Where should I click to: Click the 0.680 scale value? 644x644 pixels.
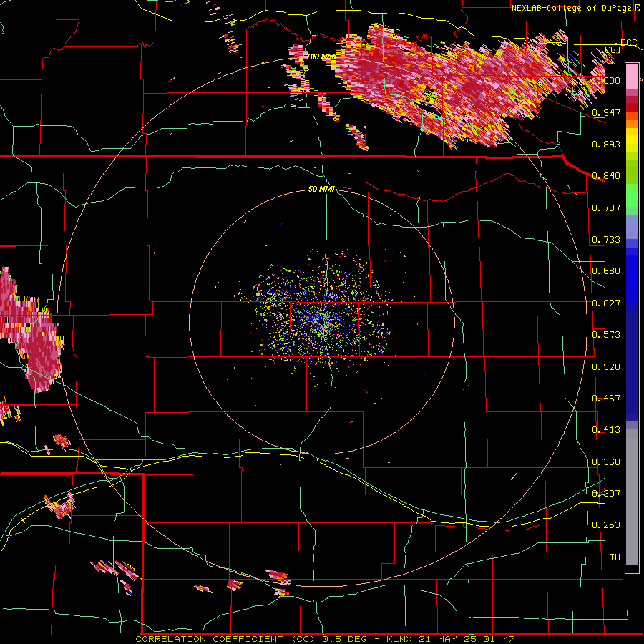click(x=606, y=270)
